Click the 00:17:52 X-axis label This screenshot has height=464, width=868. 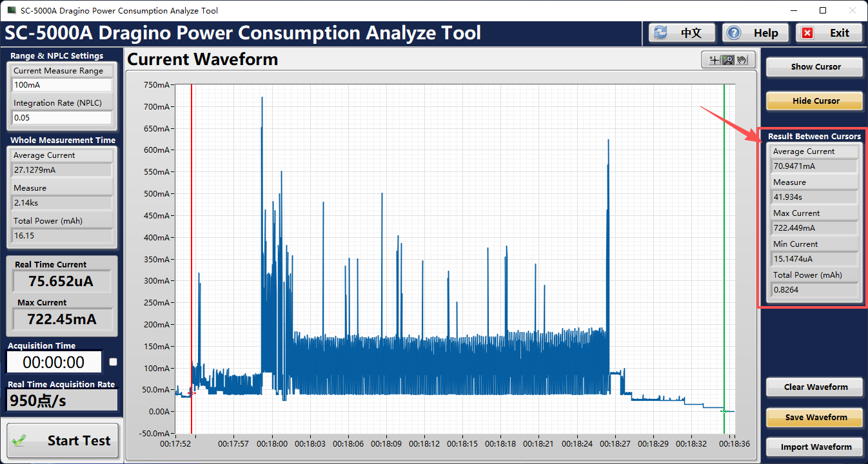click(175, 444)
